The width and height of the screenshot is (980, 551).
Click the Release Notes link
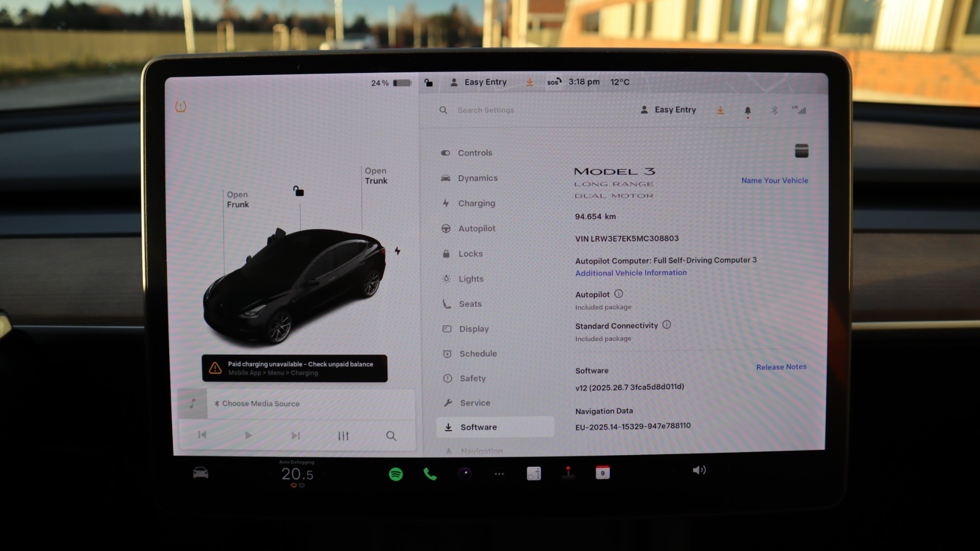[x=781, y=367]
